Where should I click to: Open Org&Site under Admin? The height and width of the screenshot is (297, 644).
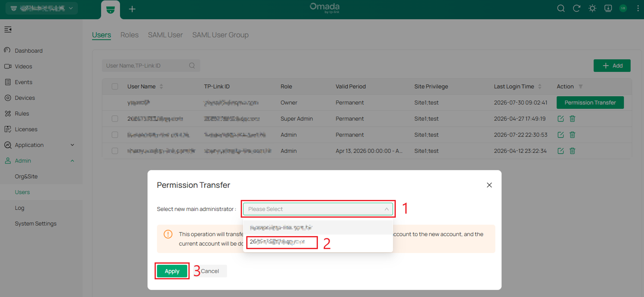coord(26,177)
